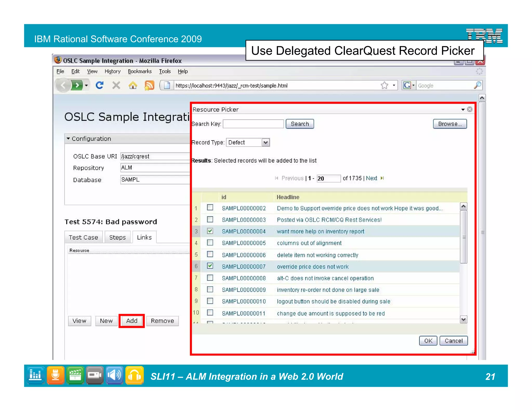The image size is (532, 411).
Task: Open the File menu
Action: click(x=60, y=71)
